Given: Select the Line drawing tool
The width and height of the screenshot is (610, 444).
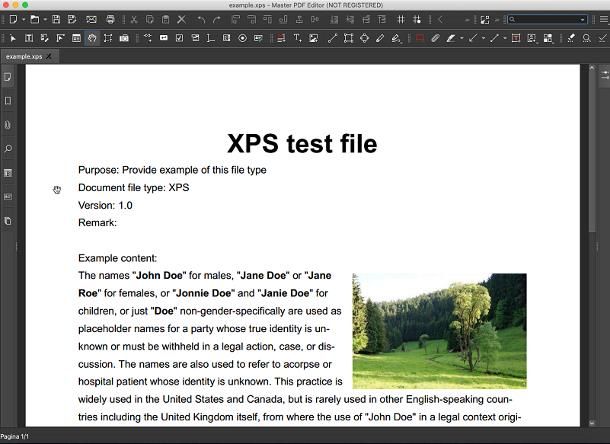Looking at the screenshot, I should click(332, 38).
